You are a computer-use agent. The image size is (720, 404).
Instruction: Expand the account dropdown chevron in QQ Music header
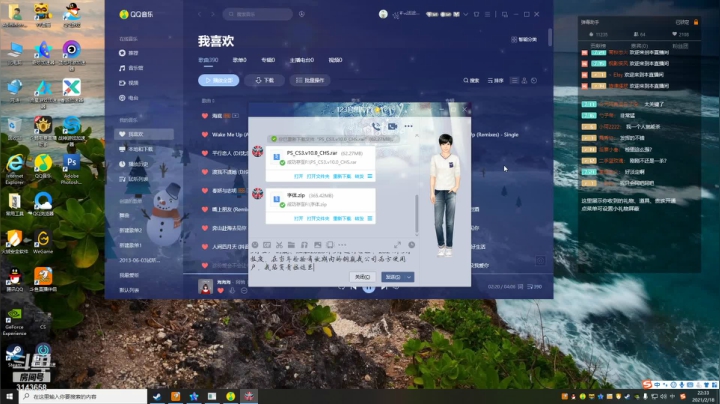pos(465,14)
